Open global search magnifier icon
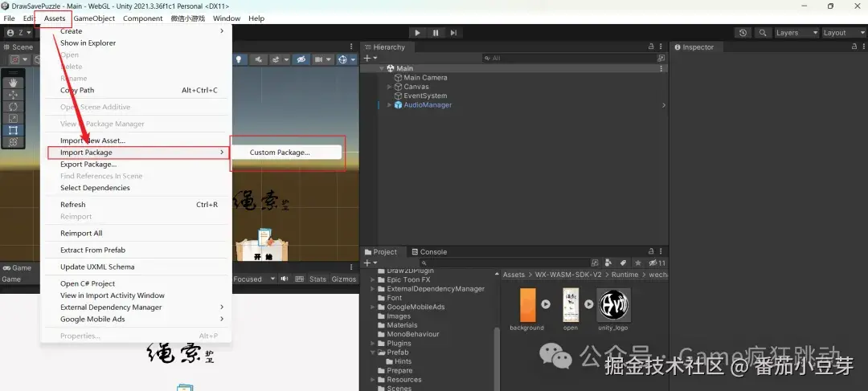 coord(763,33)
